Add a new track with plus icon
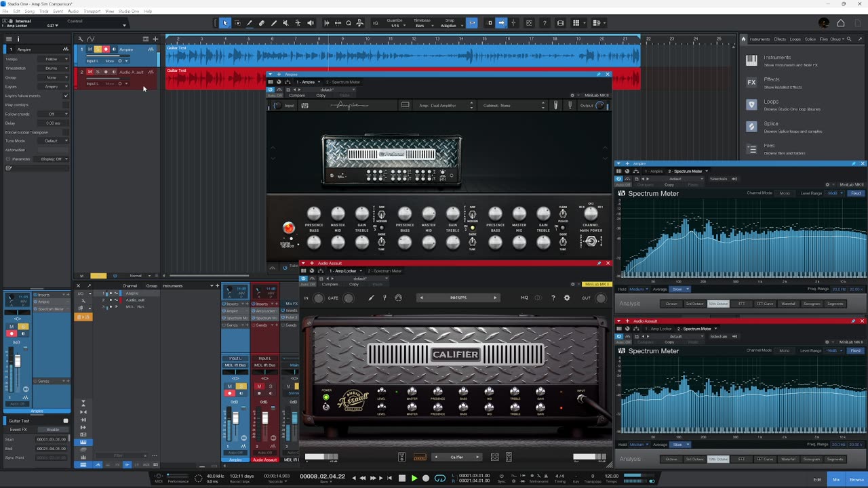Viewport: 868px width, 488px height. (155, 39)
